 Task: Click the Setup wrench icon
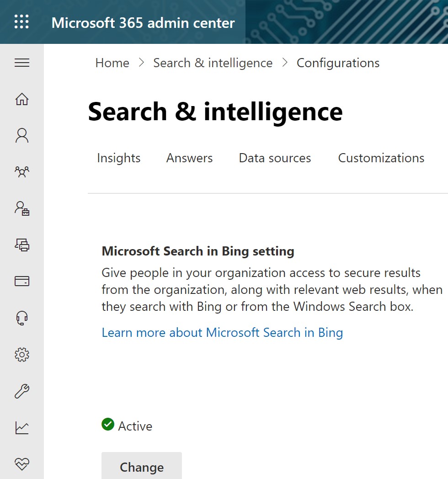click(x=21, y=391)
